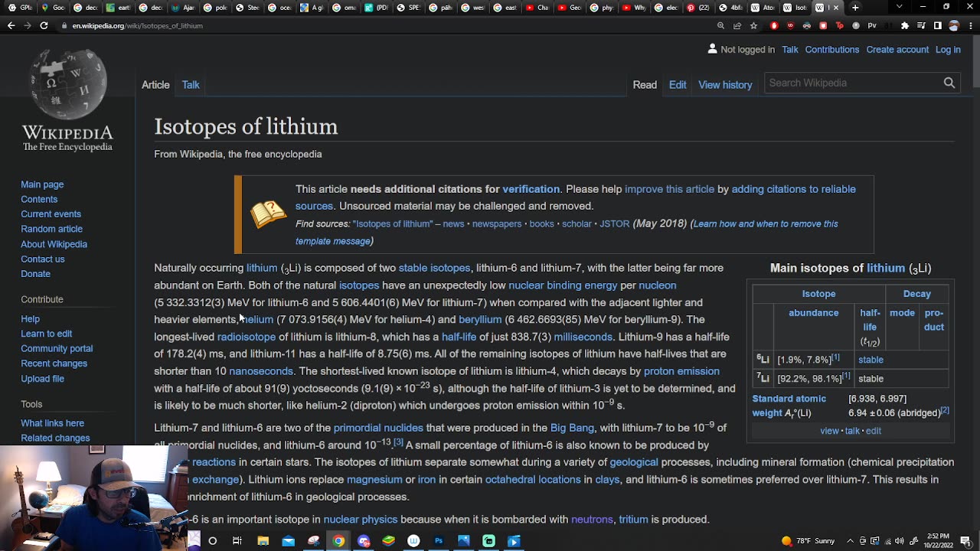Open Task View on the taskbar
The height and width of the screenshot is (551, 980).
point(237,541)
